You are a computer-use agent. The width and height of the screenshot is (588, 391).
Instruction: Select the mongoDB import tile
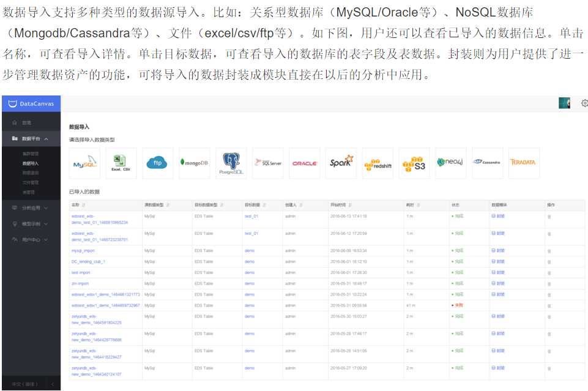[x=194, y=163]
